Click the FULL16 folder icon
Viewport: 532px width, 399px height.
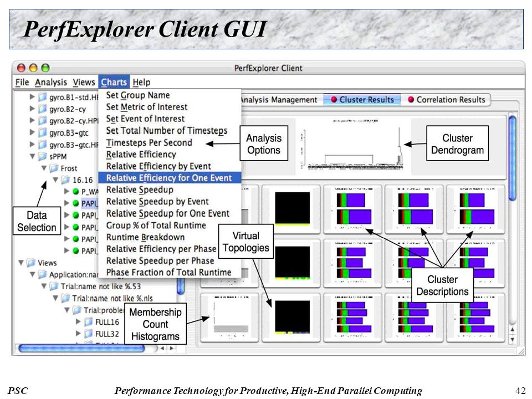[89, 321]
